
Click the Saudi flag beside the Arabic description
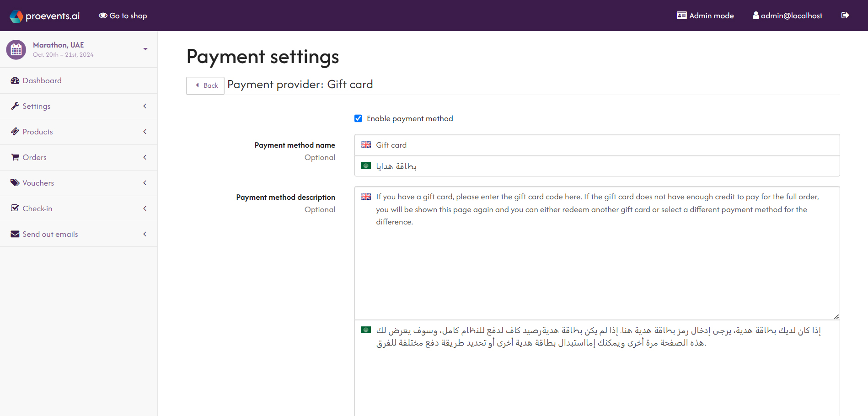pos(365,330)
